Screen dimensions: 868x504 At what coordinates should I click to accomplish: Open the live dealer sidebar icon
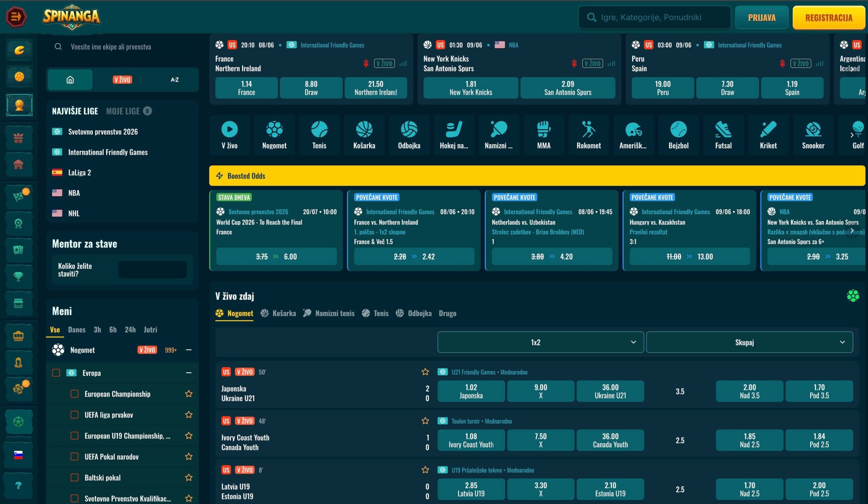pos(19,363)
